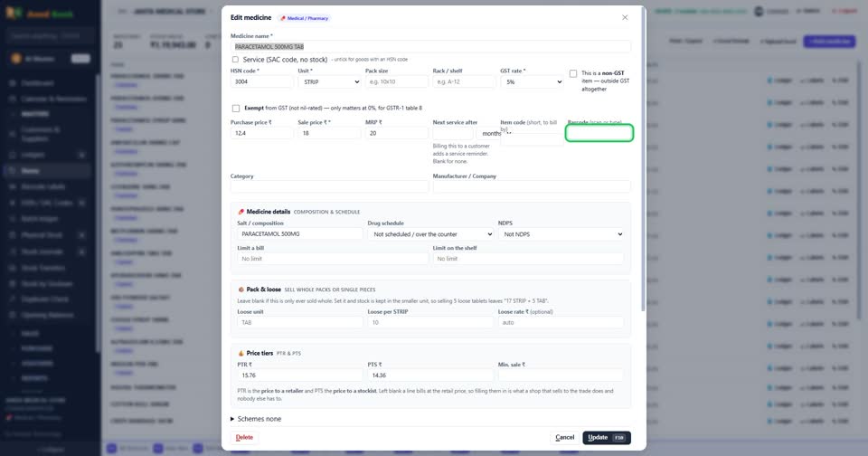Click the Item code input
The image size is (868, 456).
tap(532, 139)
